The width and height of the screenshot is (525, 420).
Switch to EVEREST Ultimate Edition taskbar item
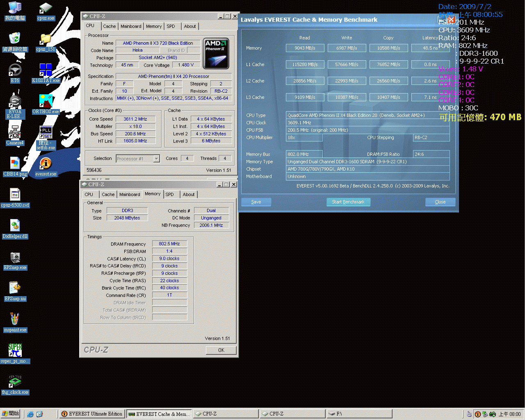click(x=92, y=414)
